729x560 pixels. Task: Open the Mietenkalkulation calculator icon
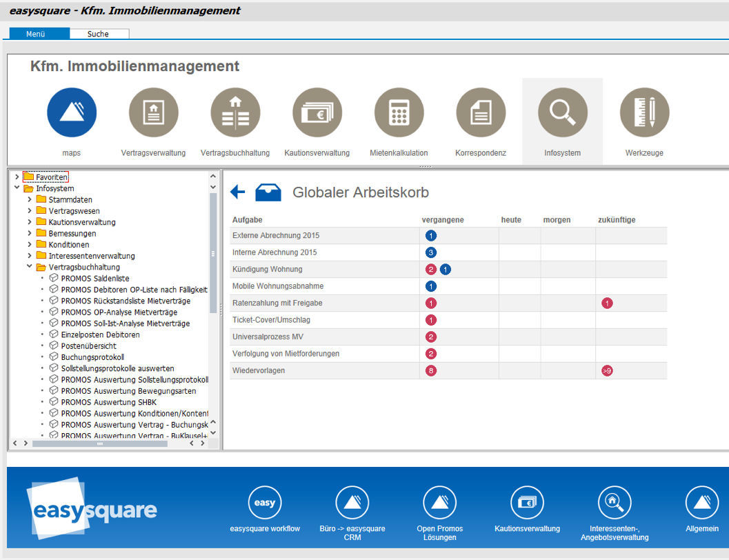[399, 112]
